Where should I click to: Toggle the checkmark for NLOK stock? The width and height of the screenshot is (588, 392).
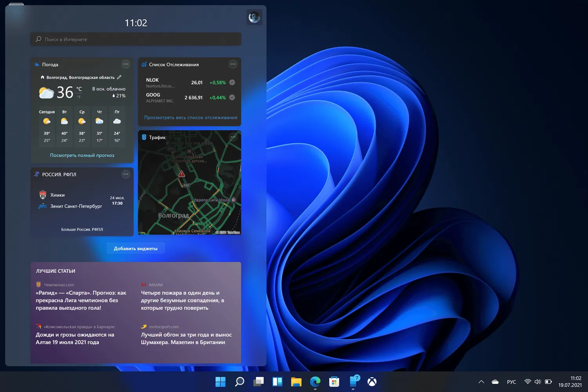pos(232,82)
